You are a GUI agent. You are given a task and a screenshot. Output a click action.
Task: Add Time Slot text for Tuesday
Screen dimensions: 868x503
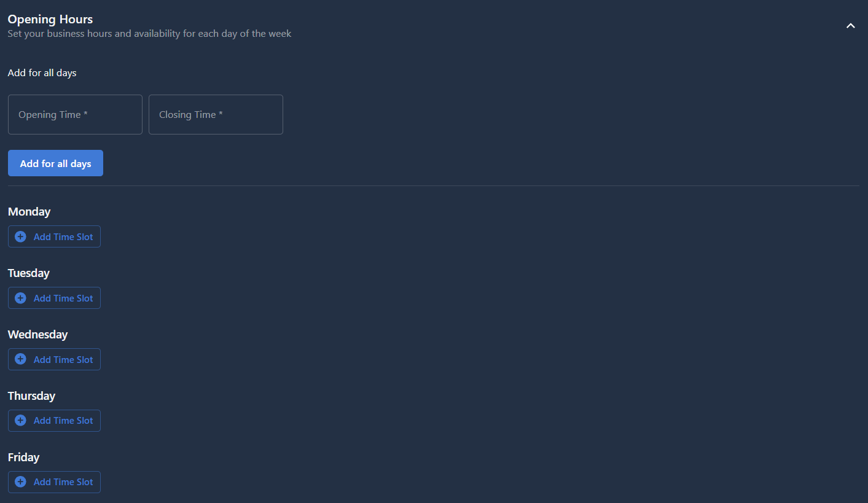(63, 298)
